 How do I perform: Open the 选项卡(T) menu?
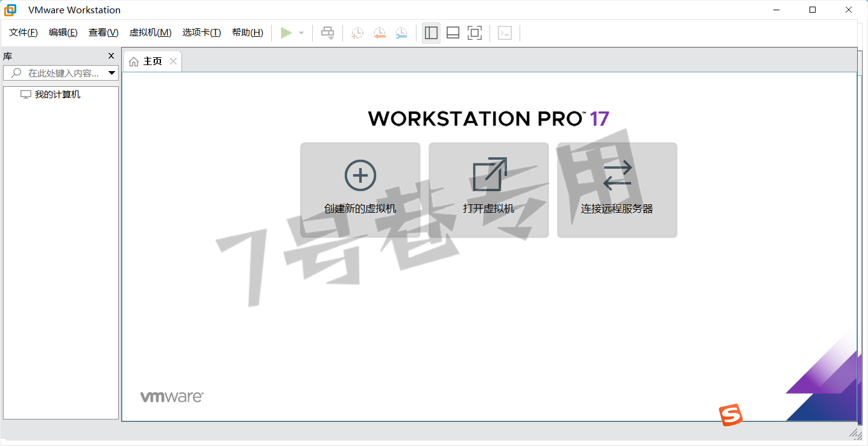pyautogui.click(x=202, y=33)
